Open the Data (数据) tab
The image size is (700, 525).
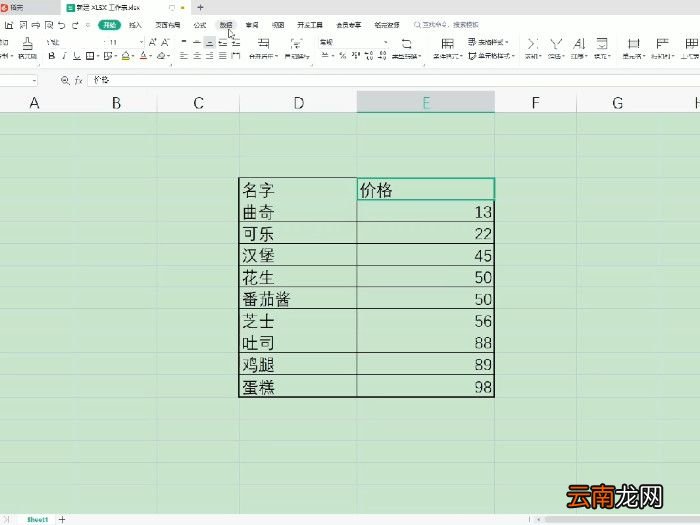tap(226, 25)
